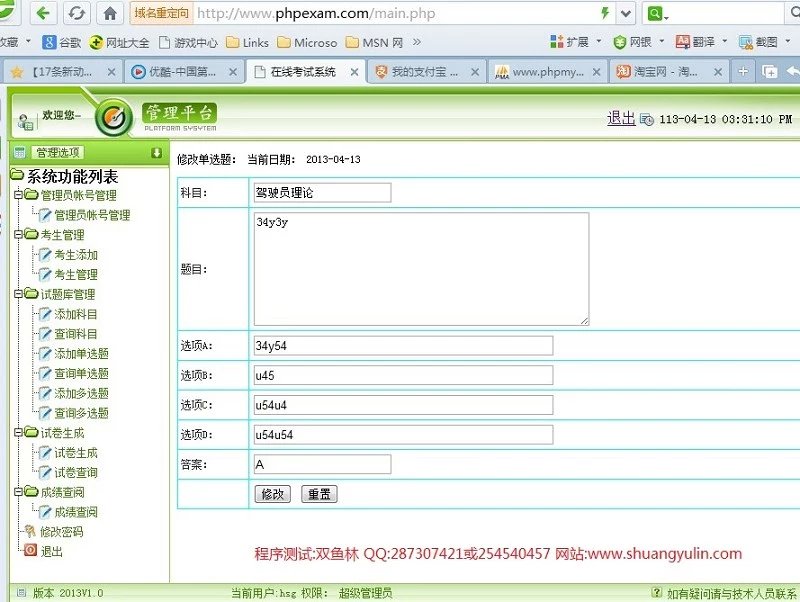Image resolution: width=800 pixels, height=602 pixels.
Task: Open the 游戏中心 bookmark
Action: point(188,42)
